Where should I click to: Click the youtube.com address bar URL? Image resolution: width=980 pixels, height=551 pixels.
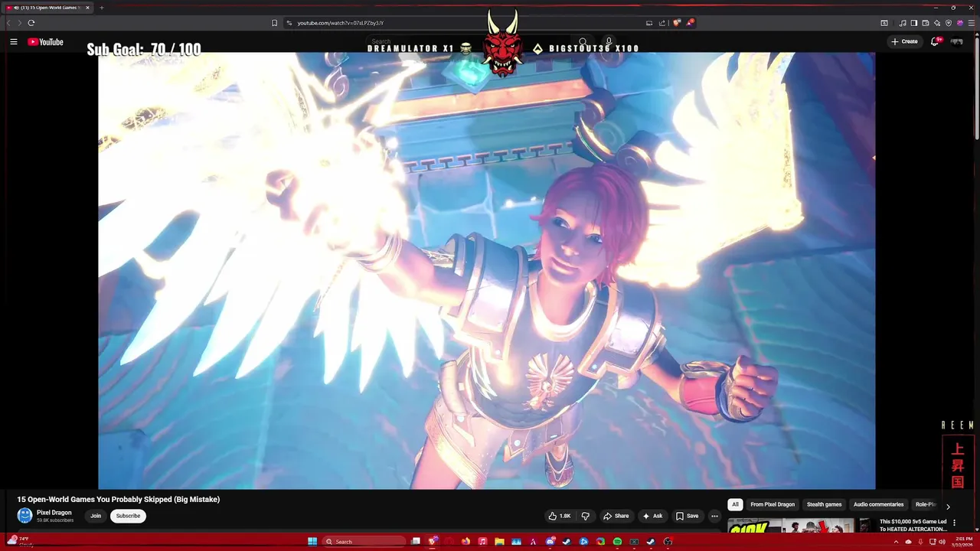pyautogui.click(x=341, y=23)
